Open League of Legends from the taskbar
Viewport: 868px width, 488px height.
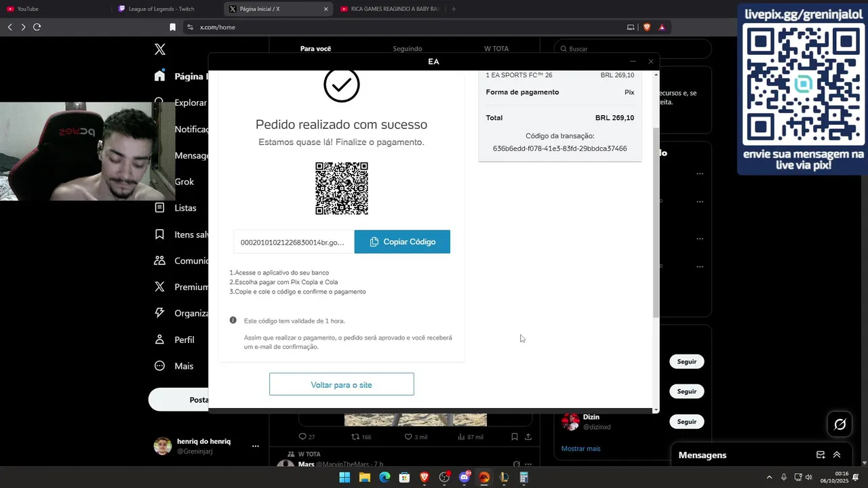tap(504, 477)
